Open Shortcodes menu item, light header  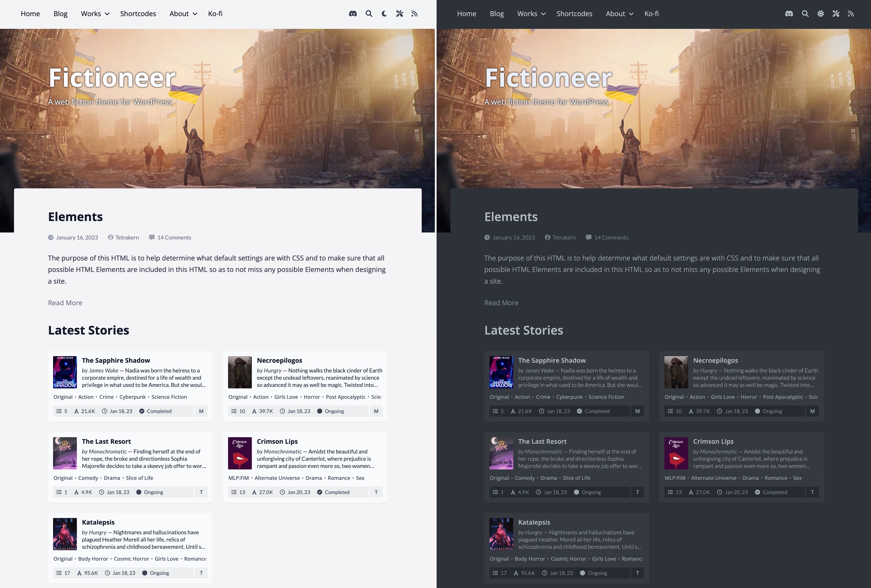pos(138,14)
